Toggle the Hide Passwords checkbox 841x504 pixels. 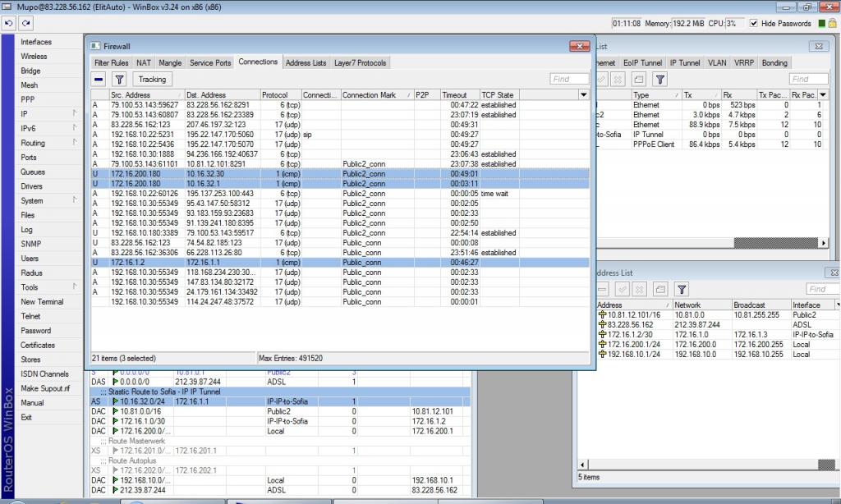(x=754, y=23)
